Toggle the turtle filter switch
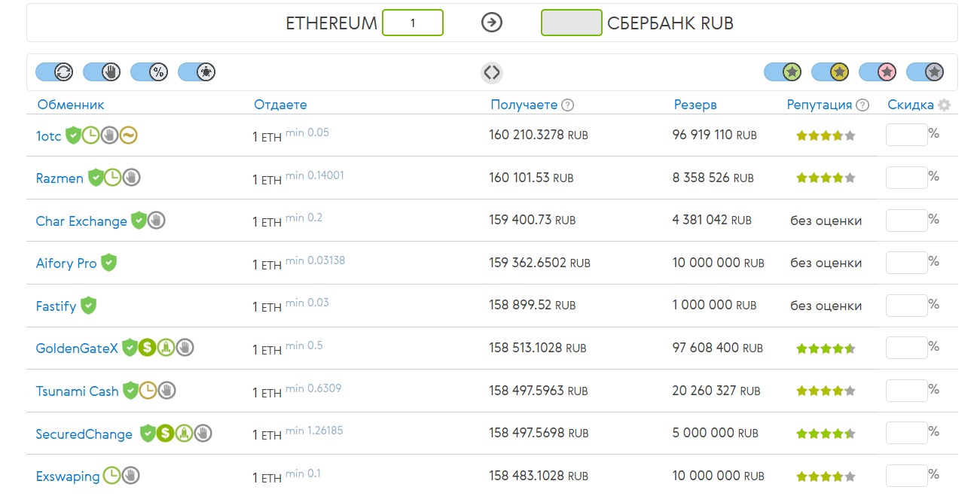This screenshot has height=496, width=980. [x=197, y=72]
